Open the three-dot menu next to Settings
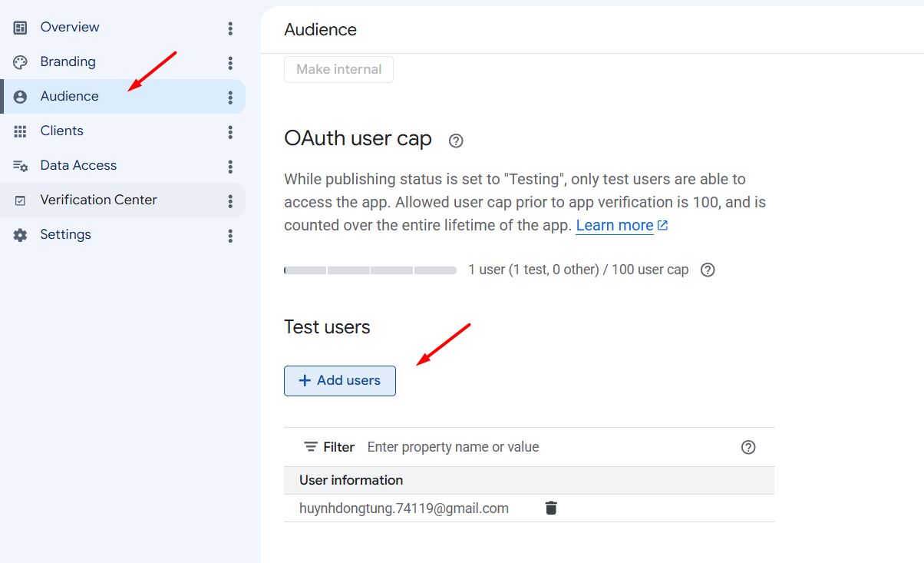The height and width of the screenshot is (563, 924). pyautogui.click(x=230, y=236)
